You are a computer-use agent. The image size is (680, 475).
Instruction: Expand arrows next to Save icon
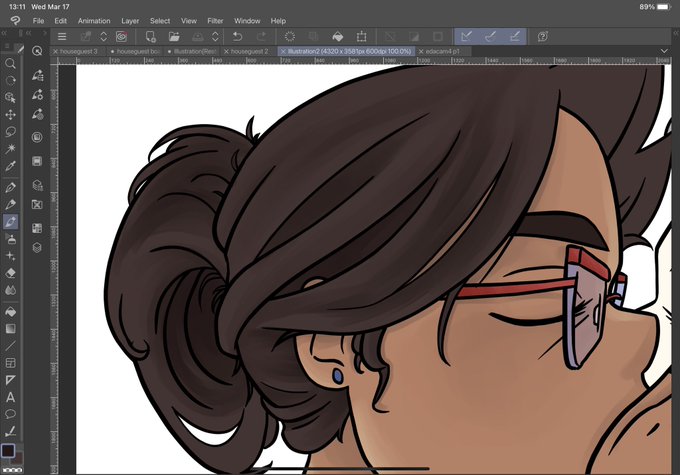coord(215,36)
